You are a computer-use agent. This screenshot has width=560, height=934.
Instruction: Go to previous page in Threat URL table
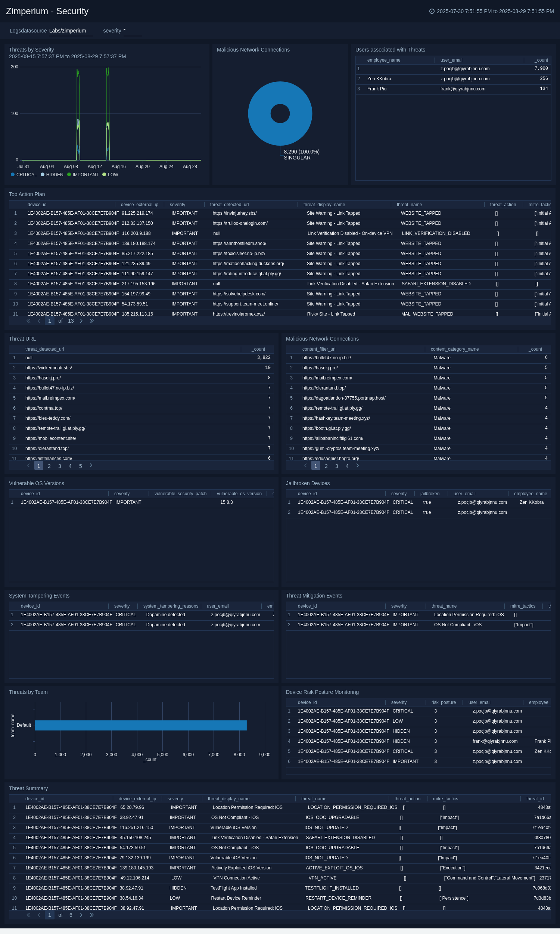coord(28,466)
